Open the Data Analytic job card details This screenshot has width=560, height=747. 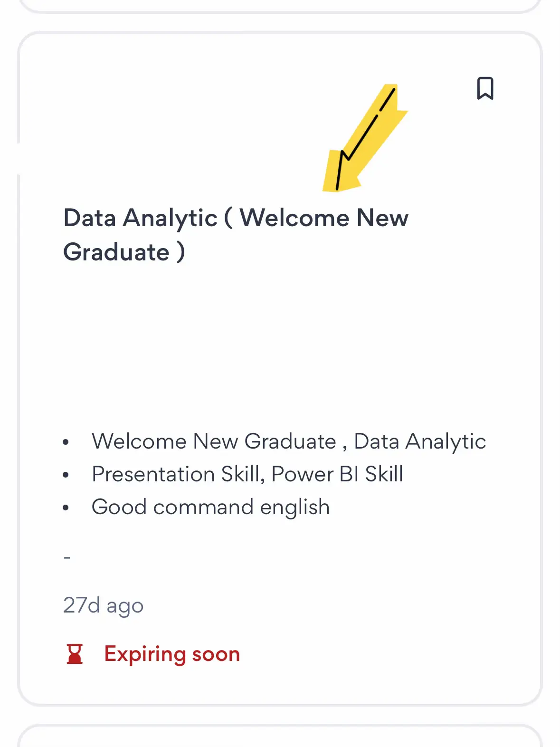click(x=280, y=356)
